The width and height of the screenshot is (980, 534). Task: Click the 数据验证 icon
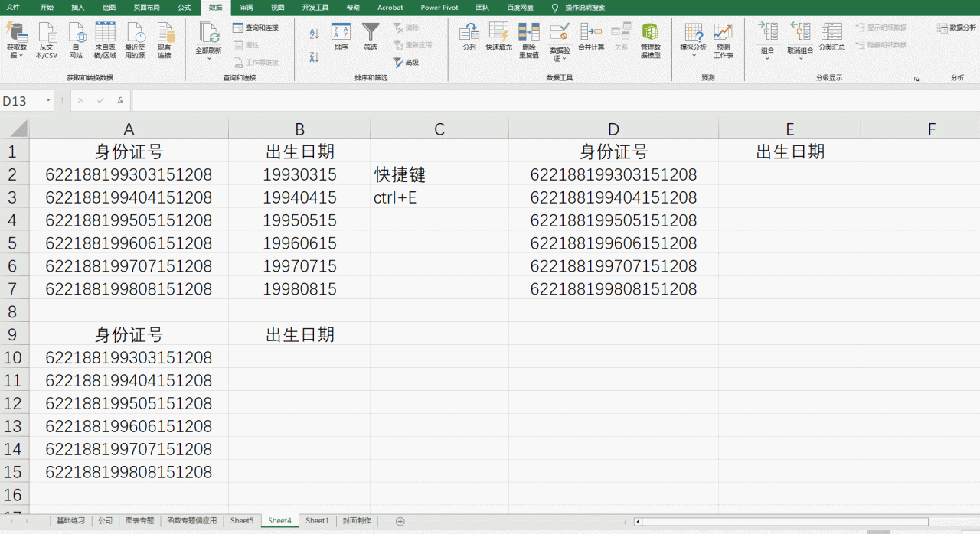(560, 32)
